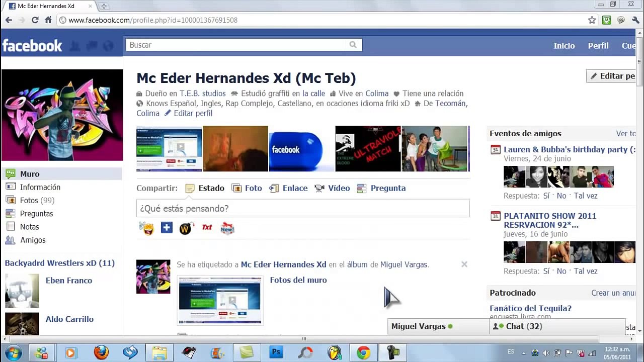This screenshot has height=362, width=644.
Task: Go to Perfil in the top bar
Action: [x=598, y=46]
